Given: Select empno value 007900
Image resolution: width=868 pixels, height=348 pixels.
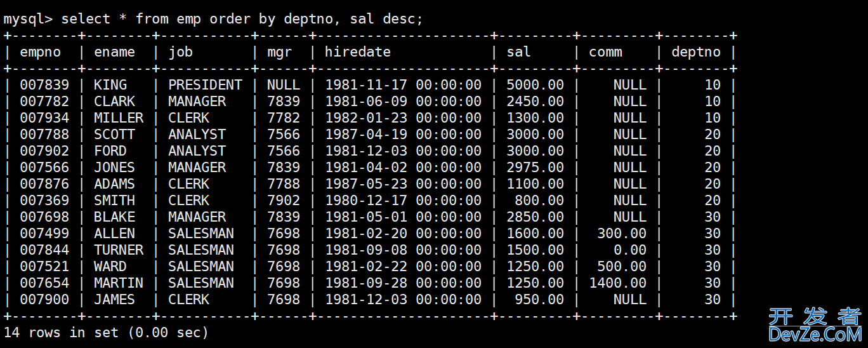Looking at the screenshot, I should tap(44, 299).
